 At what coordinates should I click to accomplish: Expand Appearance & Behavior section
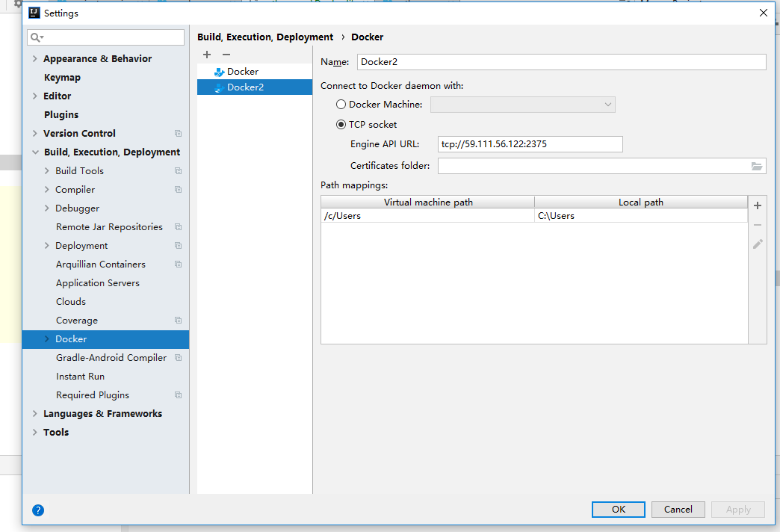coord(35,59)
